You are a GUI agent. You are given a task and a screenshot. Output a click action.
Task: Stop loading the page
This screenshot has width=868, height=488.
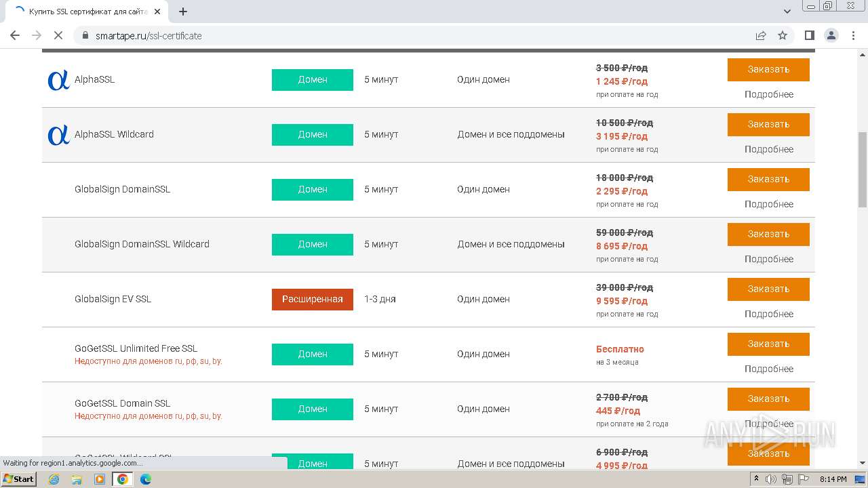pos(58,35)
